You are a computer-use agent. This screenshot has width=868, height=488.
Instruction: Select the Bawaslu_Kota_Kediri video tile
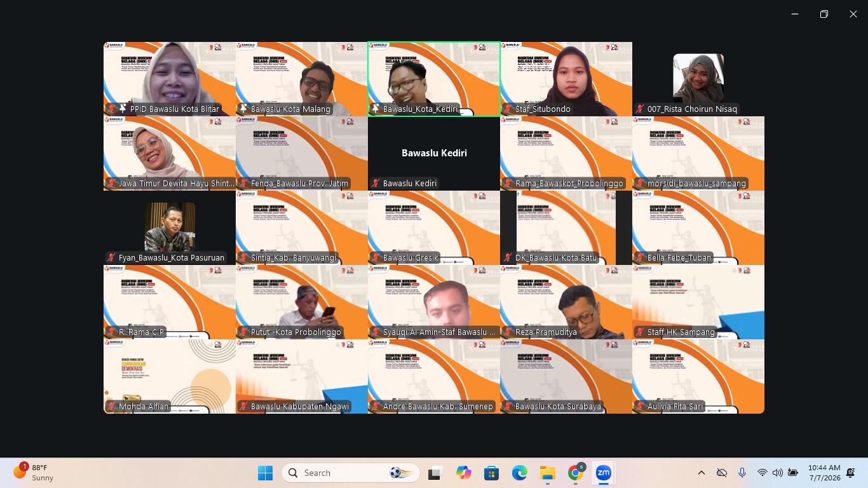pyautogui.click(x=434, y=79)
